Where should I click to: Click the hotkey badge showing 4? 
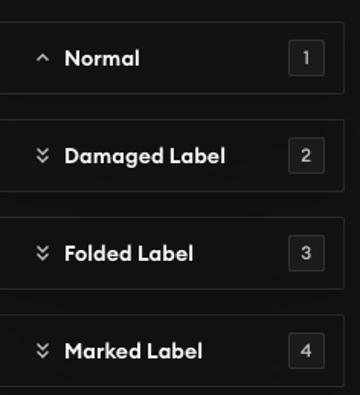tap(306, 351)
